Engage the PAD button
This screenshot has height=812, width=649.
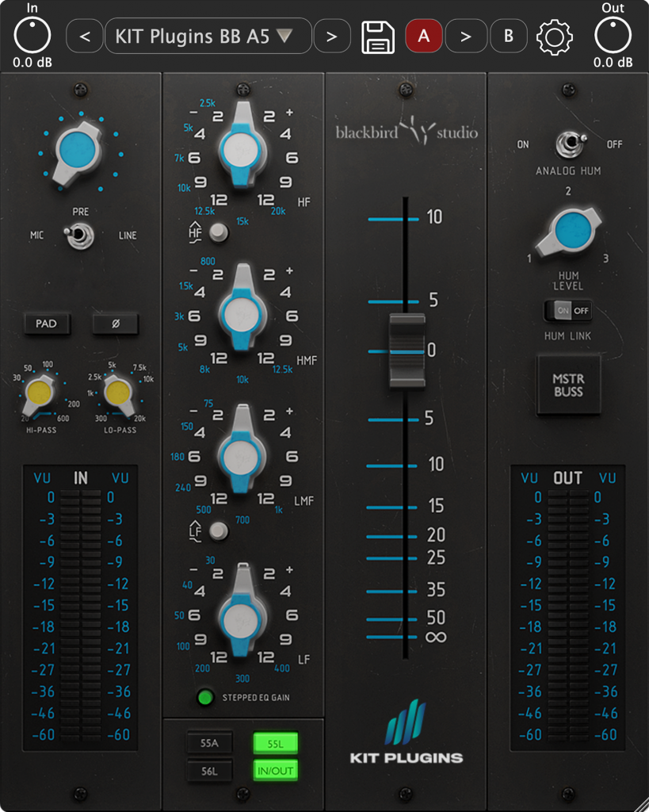tap(47, 324)
